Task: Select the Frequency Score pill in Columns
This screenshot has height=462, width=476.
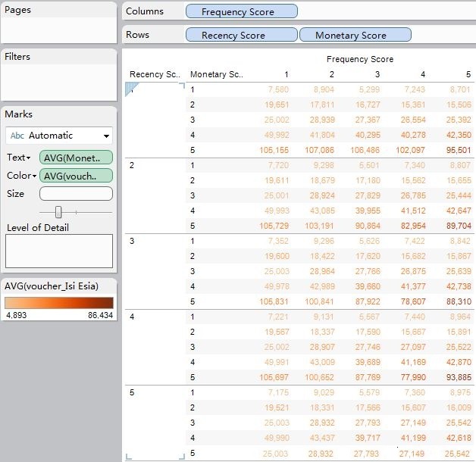Action: (241, 12)
